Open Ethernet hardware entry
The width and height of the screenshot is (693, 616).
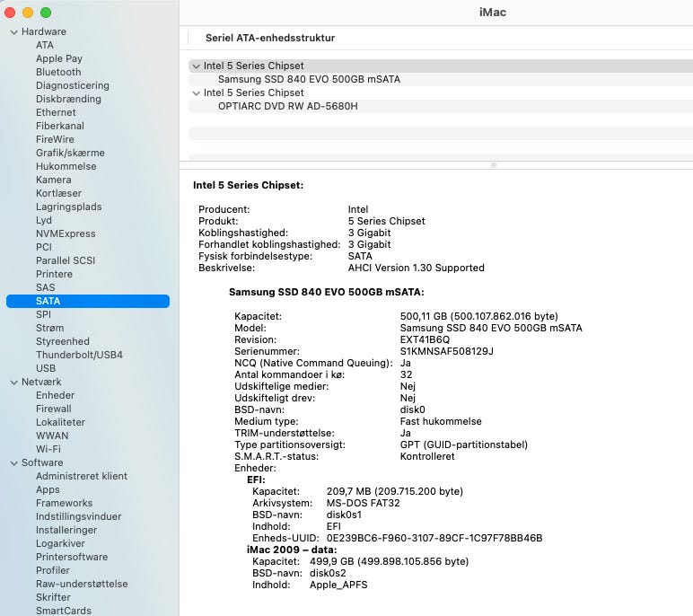point(56,112)
